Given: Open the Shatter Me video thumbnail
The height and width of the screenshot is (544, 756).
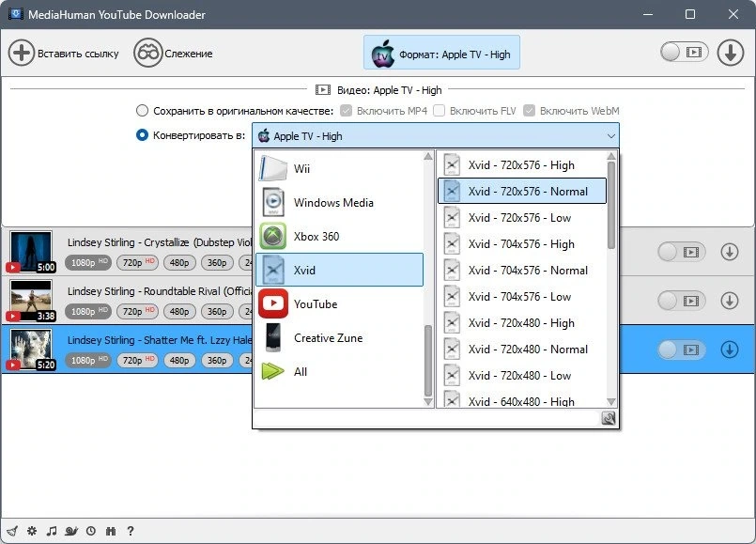Looking at the screenshot, I should (x=31, y=350).
